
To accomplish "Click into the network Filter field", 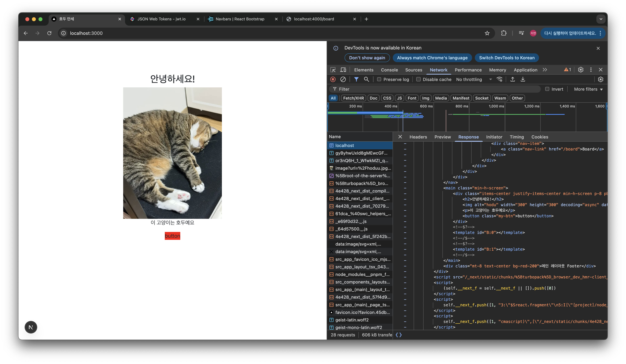I will click(437, 89).
